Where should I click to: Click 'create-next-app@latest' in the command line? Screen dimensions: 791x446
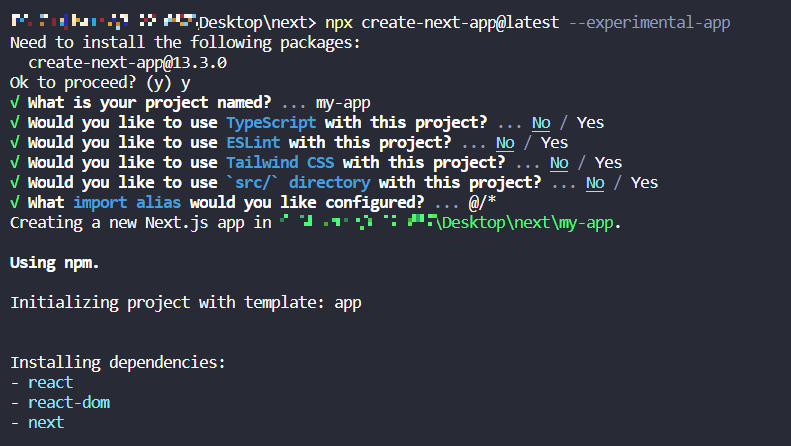pyautogui.click(x=460, y=23)
